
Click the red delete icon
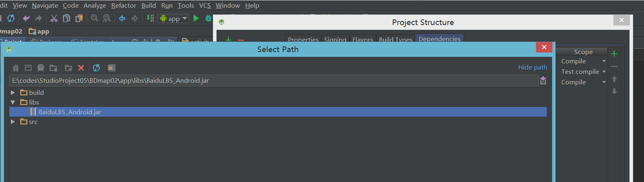tap(81, 68)
